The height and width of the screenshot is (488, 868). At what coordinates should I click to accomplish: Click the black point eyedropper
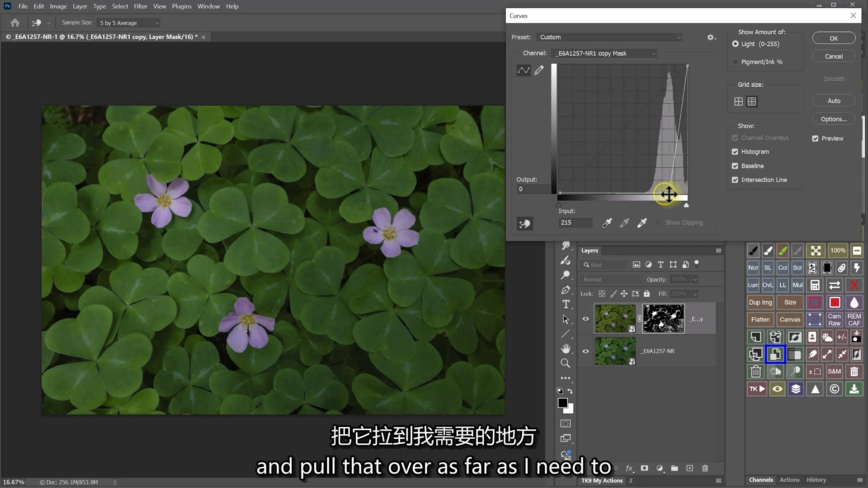[607, 223]
